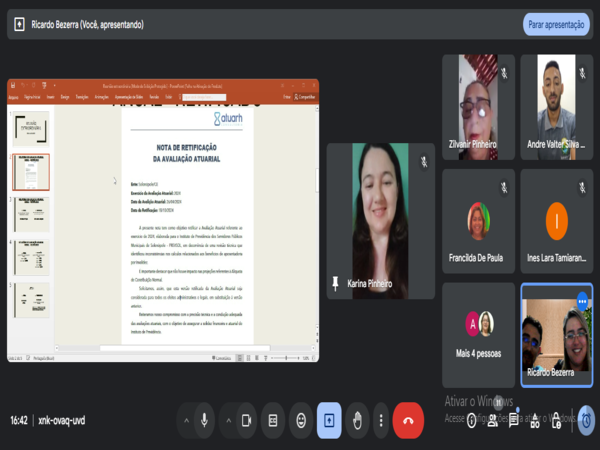Select slide 1 thumbnail in panel
The width and height of the screenshot is (600, 450).
pyautogui.click(x=31, y=129)
